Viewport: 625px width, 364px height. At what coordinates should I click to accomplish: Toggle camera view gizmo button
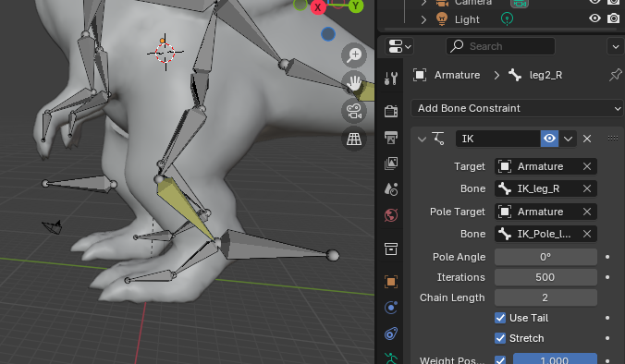click(354, 111)
